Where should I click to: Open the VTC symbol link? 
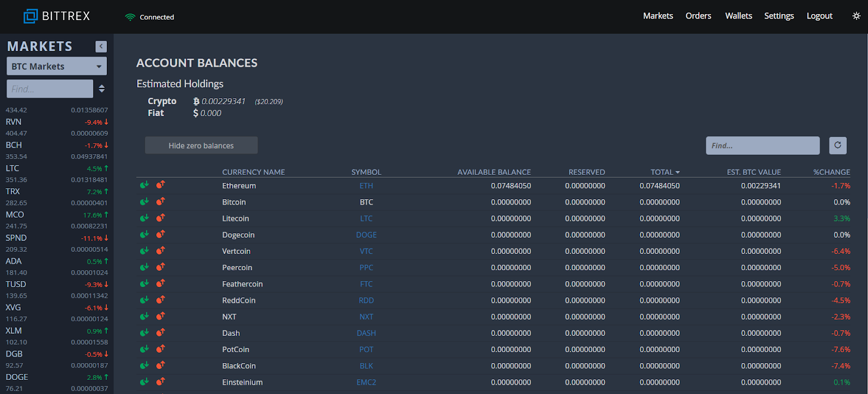pos(366,251)
